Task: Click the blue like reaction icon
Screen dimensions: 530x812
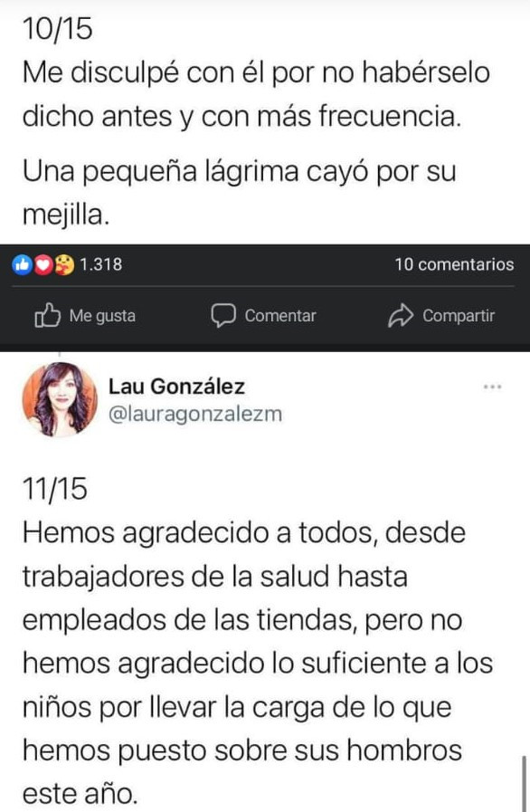Action: pos(22,264)
